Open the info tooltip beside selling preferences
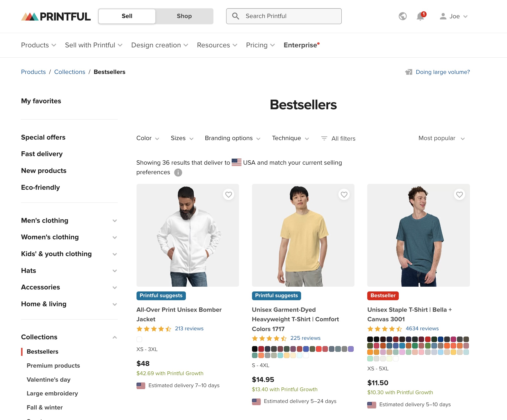This screenshot has height=420, width=507. tap(178, 172)
